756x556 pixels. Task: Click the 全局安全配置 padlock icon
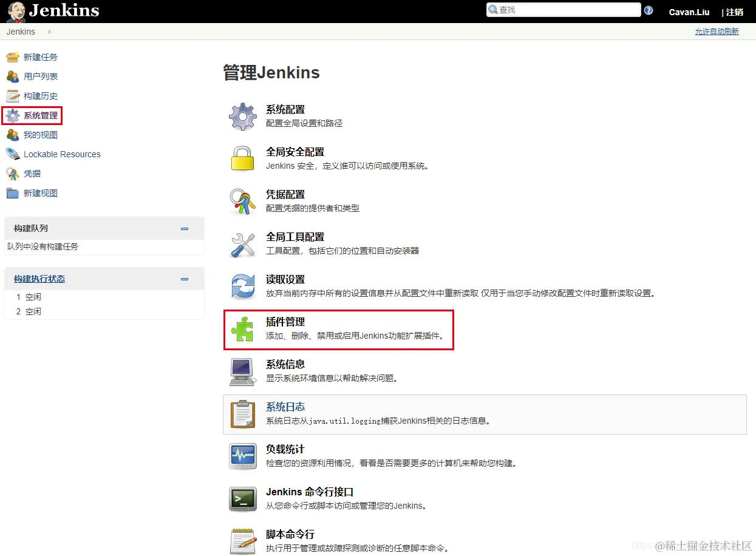click(243, 159)
